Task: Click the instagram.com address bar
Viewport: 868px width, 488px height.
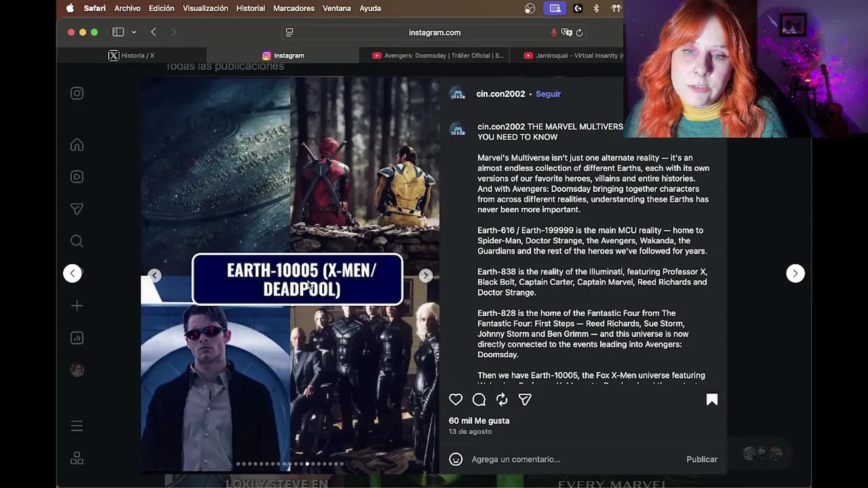Action: pos(435,33)
